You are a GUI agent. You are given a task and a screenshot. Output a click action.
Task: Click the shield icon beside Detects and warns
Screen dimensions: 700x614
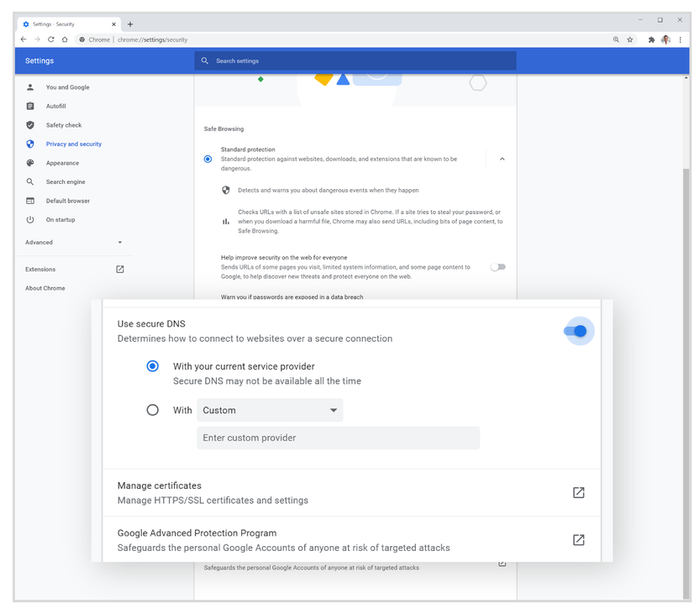pos(226,190)
